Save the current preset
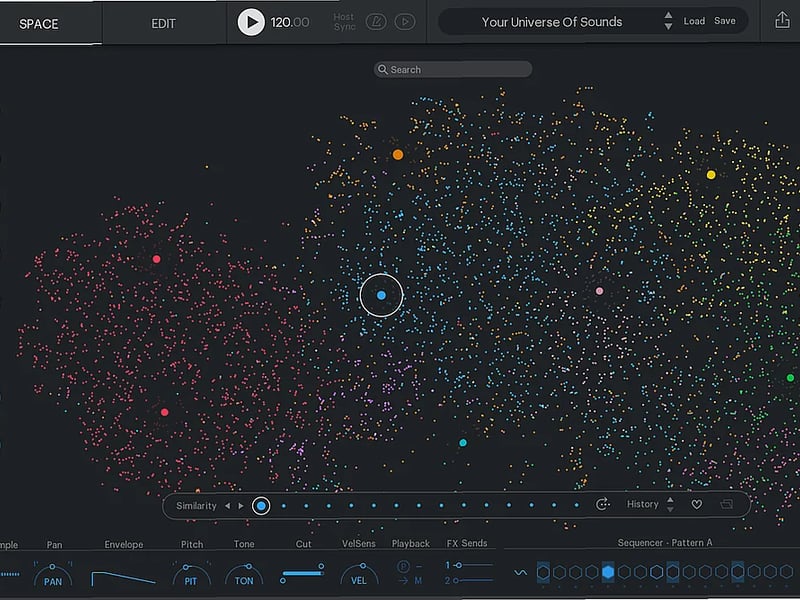Image resolution: width=800 pixels, height=600 pixels. tap(724, 21)
